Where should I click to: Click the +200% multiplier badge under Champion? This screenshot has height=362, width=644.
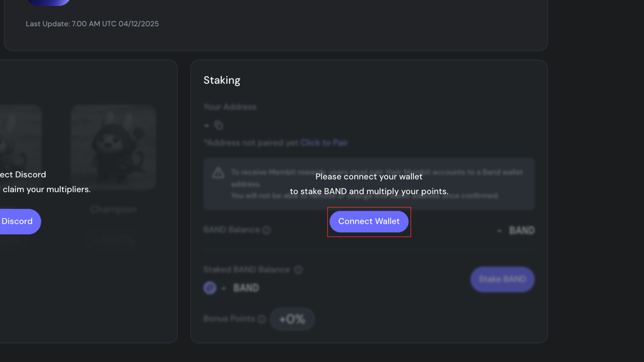pyautogui.click(x=113, y=239)
